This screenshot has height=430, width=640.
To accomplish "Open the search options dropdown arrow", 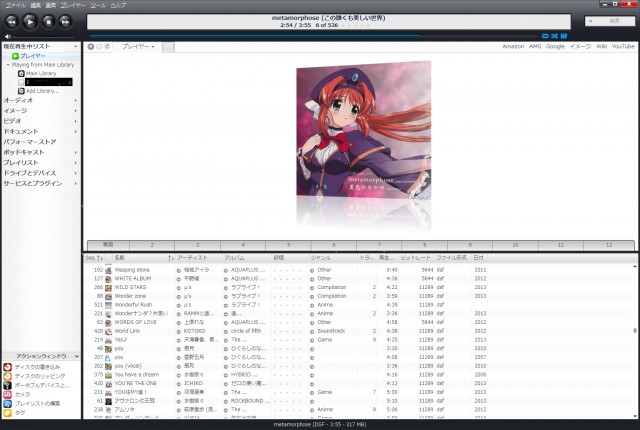I will (x=591, y=21).
